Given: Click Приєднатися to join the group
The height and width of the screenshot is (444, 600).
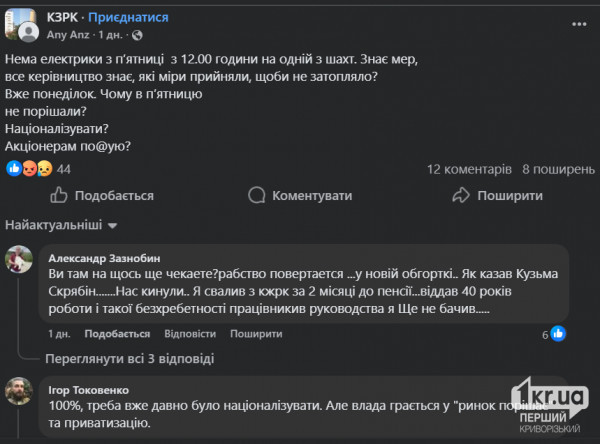Looking at the screenshot, I should tap(128, 18).
